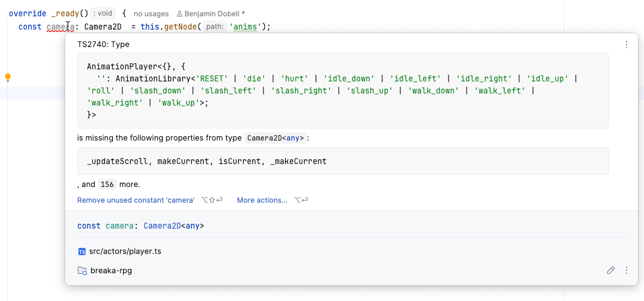
Task: Click the author person icon before Benjamin Dobell
Action: pyautogui.click(x=179, y=13)
